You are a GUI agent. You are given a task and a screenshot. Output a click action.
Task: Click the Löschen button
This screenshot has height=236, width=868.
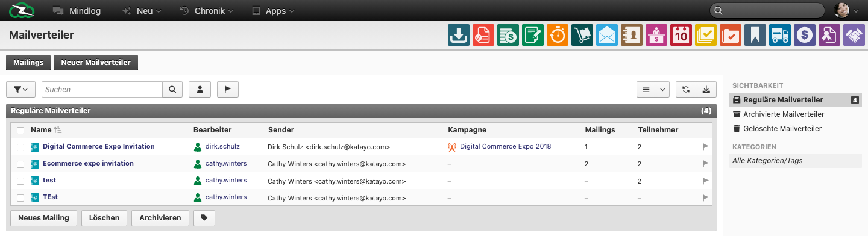(x=104, y=218)
